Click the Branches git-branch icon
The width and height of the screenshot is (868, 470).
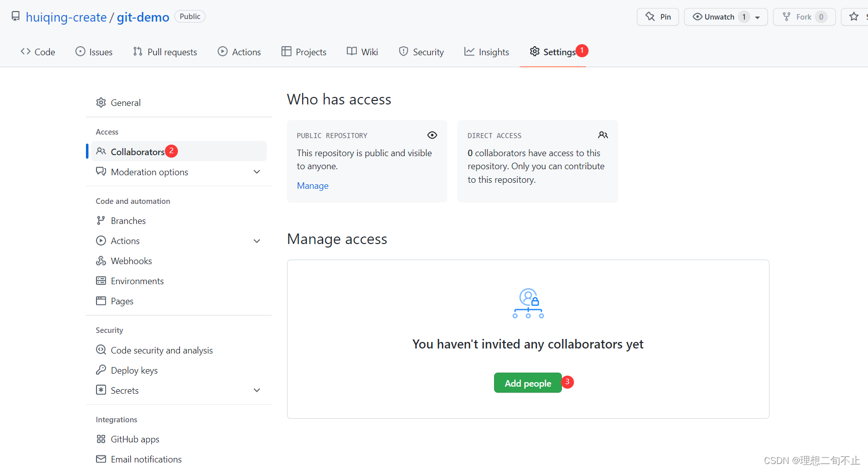(101, 220)
